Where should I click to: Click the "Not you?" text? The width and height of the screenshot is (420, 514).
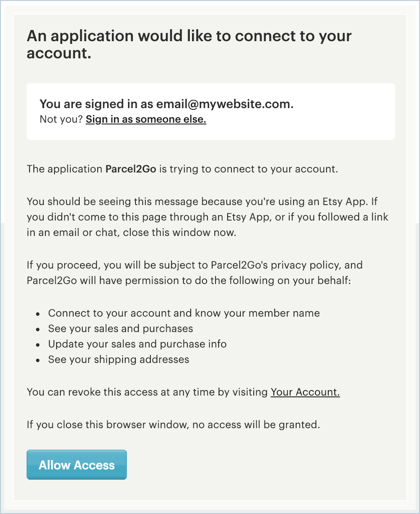[x=61, y=119]
